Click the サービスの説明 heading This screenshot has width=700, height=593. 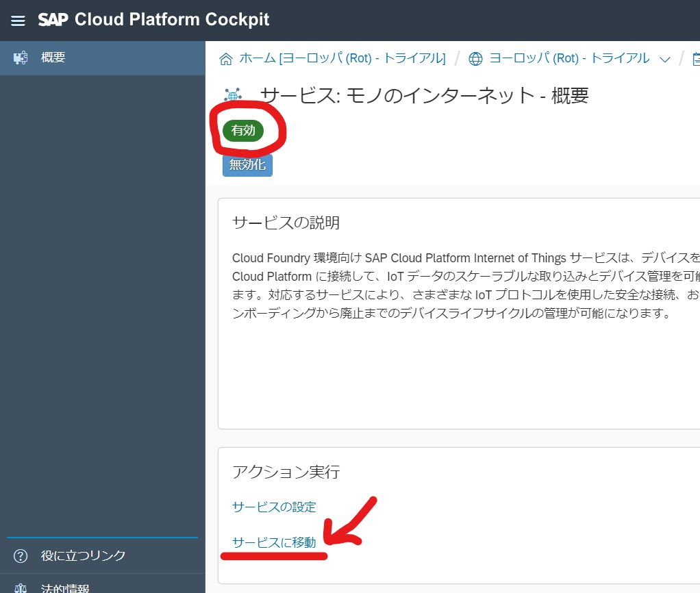coord(286,223)
